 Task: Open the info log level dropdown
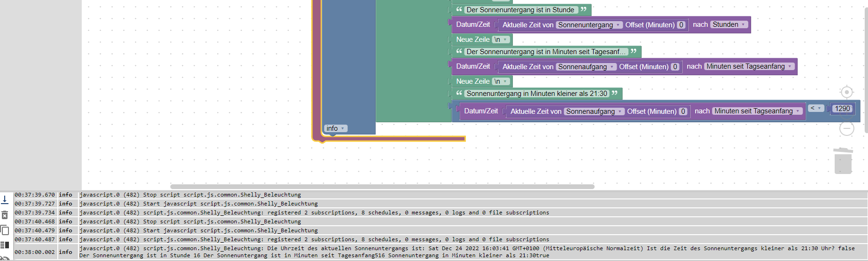335,128
